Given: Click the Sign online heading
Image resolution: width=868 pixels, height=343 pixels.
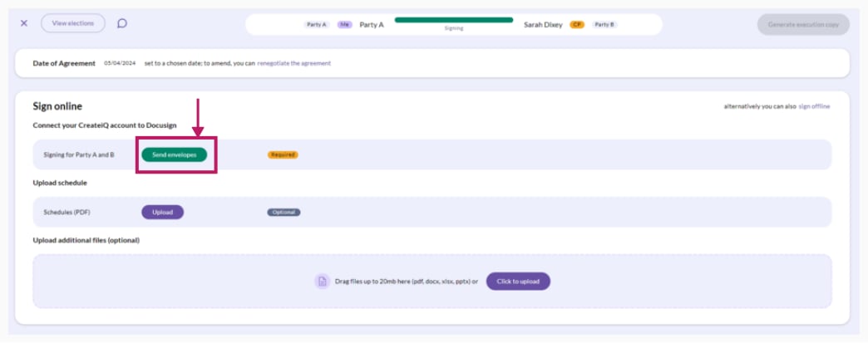Looking at the screenshot, I should click(57, 106).
